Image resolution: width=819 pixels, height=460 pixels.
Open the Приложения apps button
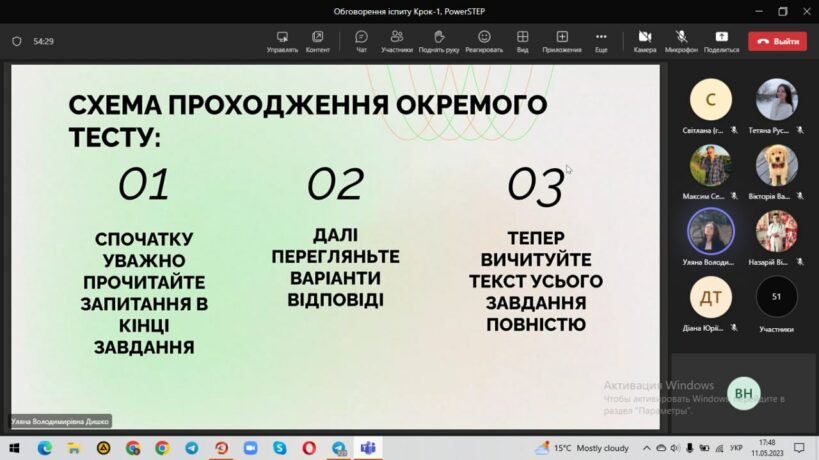pos(562,40)
